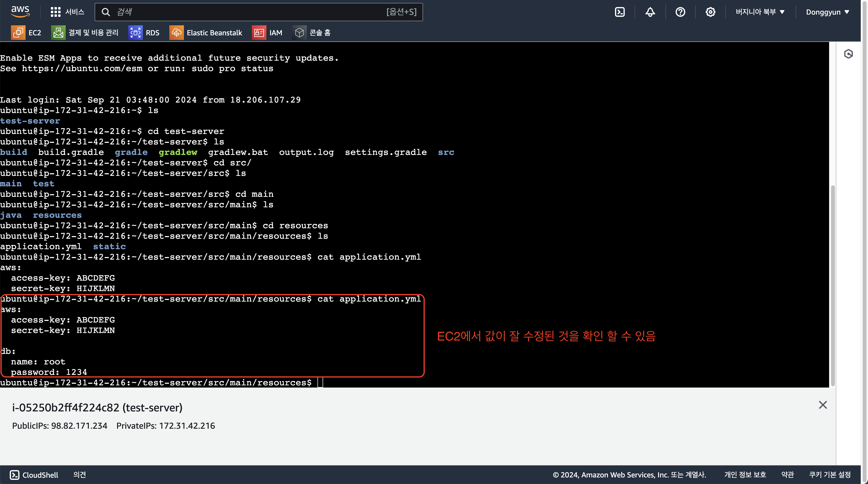
Task: Open the feedback link in footer
Action: pos(80,475)
